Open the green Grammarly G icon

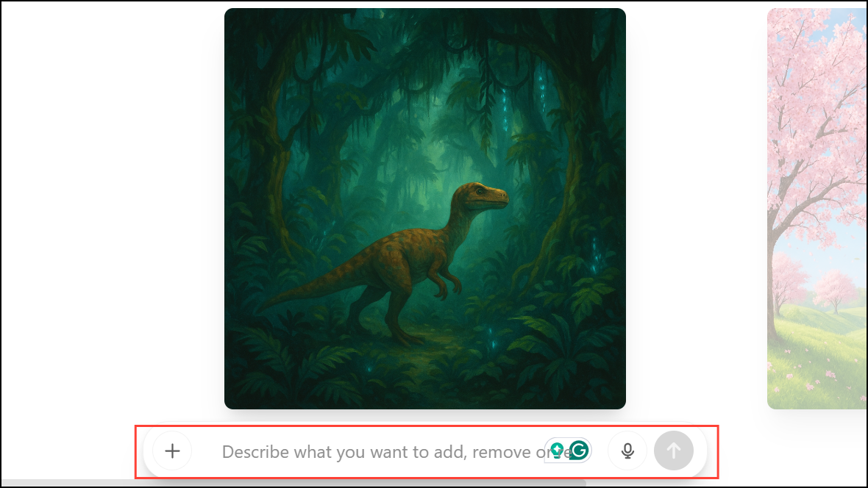coord(579,451)
